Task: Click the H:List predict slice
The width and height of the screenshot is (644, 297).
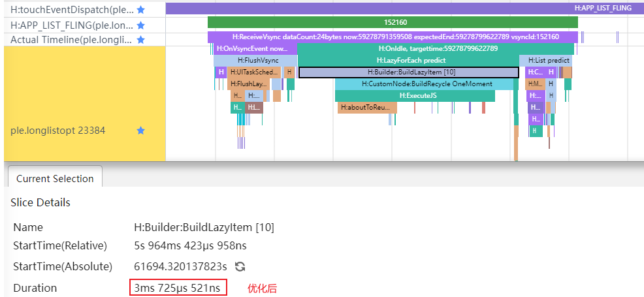Action: [x=549, y=60]
